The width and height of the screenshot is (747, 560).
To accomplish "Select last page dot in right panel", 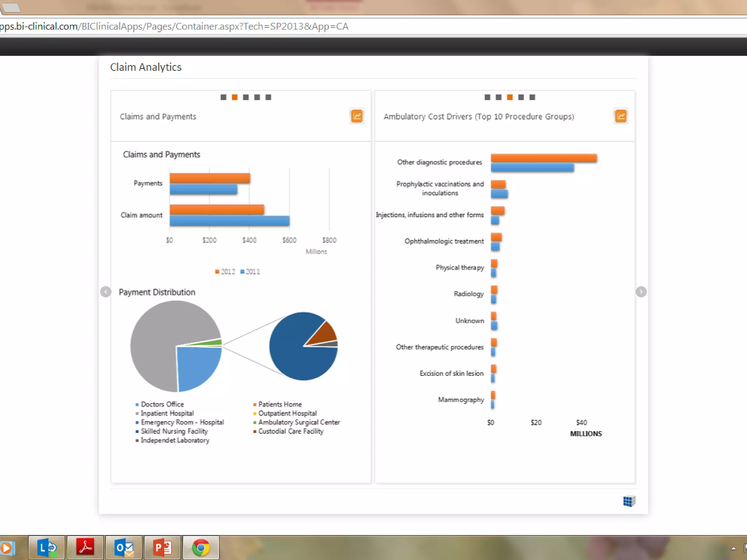I will point(532,97).
